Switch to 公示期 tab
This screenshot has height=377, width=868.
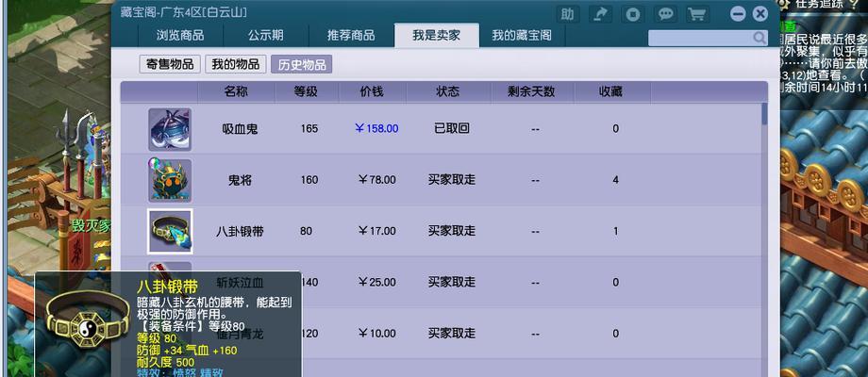coord(266,36)
